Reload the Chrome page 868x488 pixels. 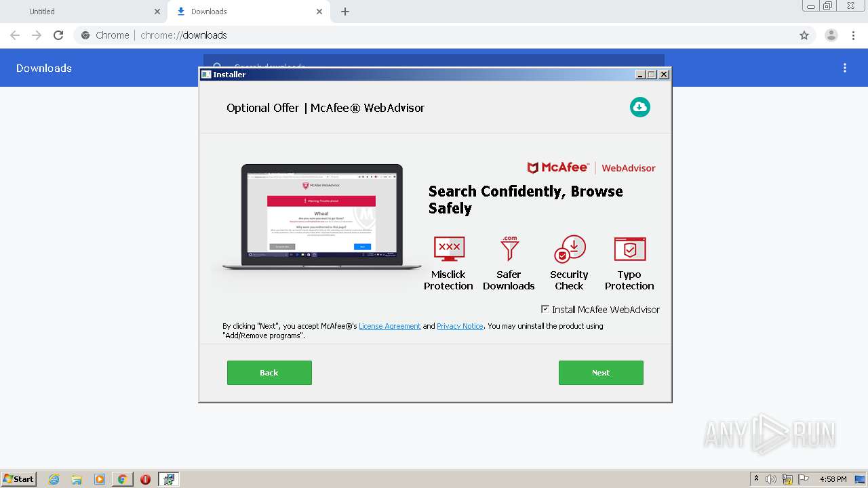click(58, 35)
